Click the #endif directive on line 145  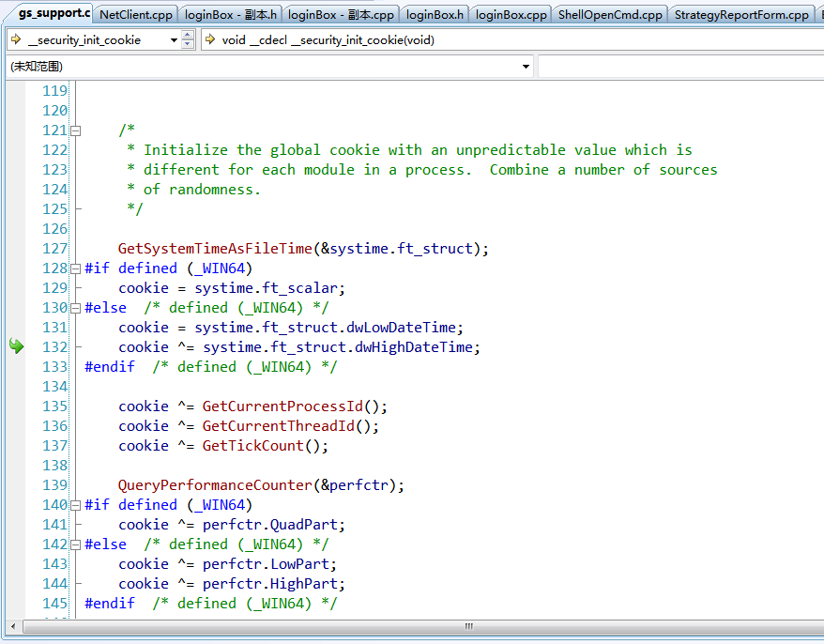[x=110, y=604]
